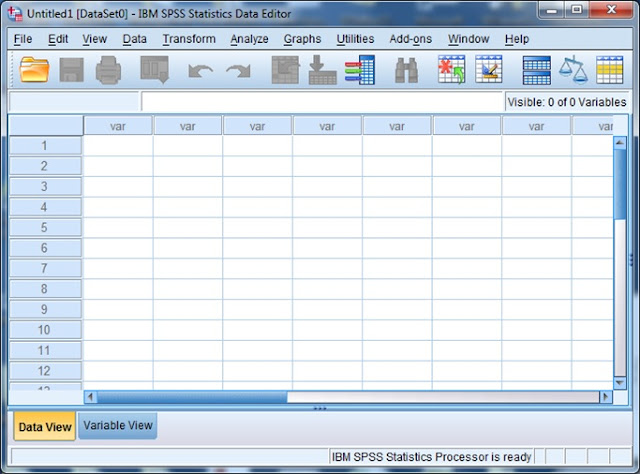
Task: Click the horizontal scrollbar thumb
Action: (192, 397)
